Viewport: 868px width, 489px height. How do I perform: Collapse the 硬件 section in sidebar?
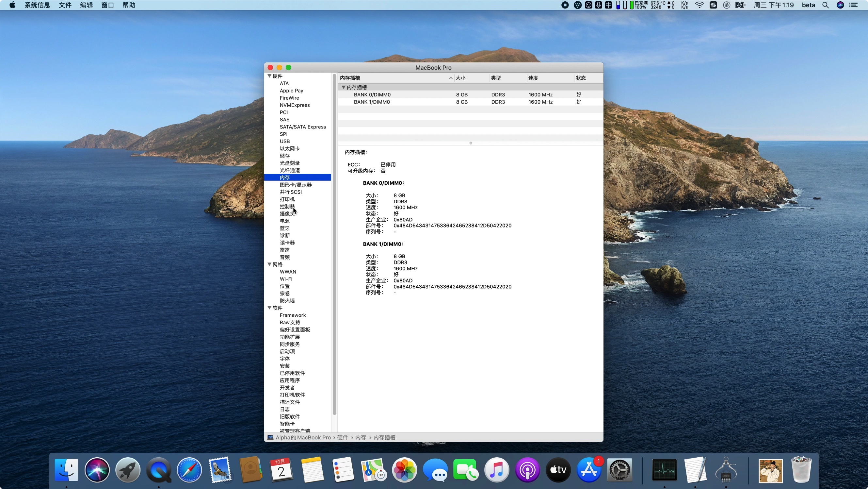point(269,76)
